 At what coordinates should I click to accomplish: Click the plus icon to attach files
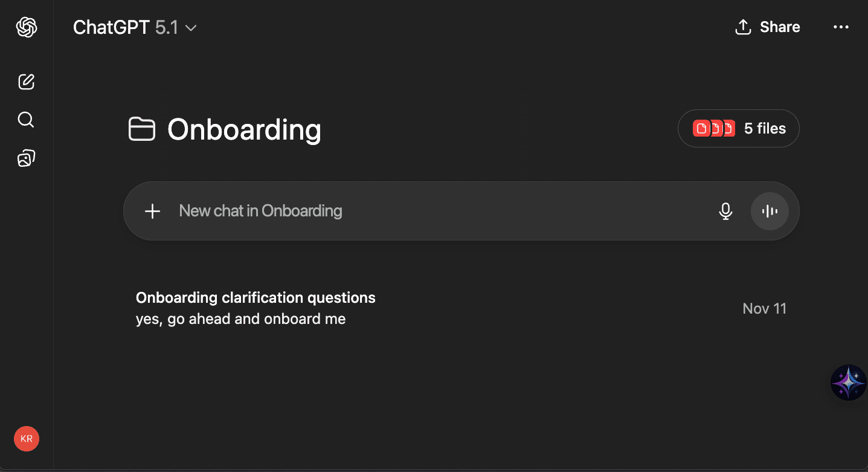152,211
